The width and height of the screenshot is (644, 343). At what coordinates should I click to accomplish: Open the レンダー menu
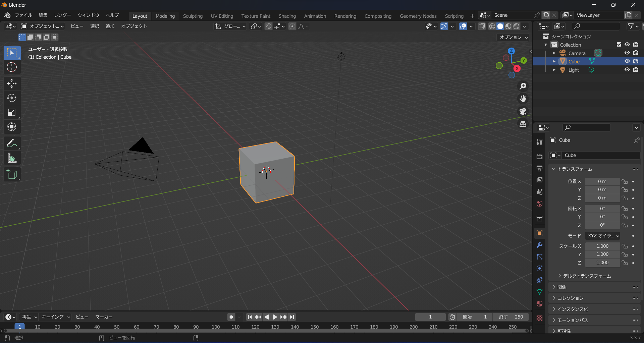pos(62,15)
